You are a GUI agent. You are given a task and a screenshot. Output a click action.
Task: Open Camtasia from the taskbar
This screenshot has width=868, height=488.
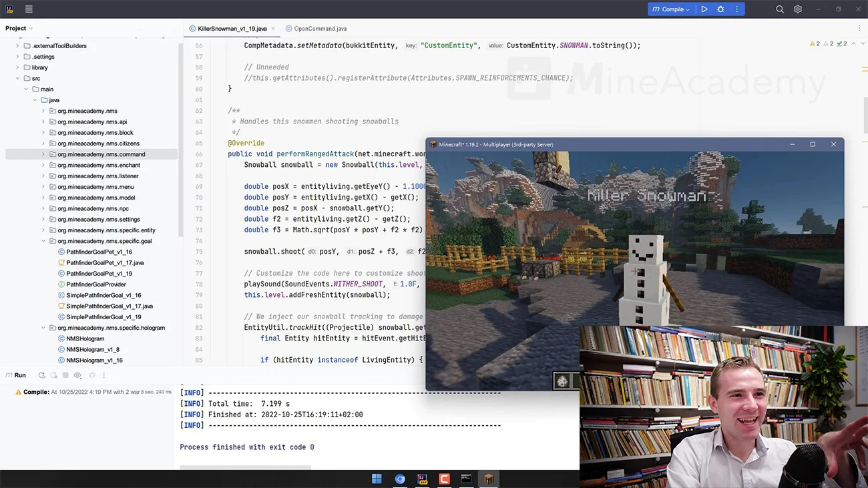coord(444,479)
